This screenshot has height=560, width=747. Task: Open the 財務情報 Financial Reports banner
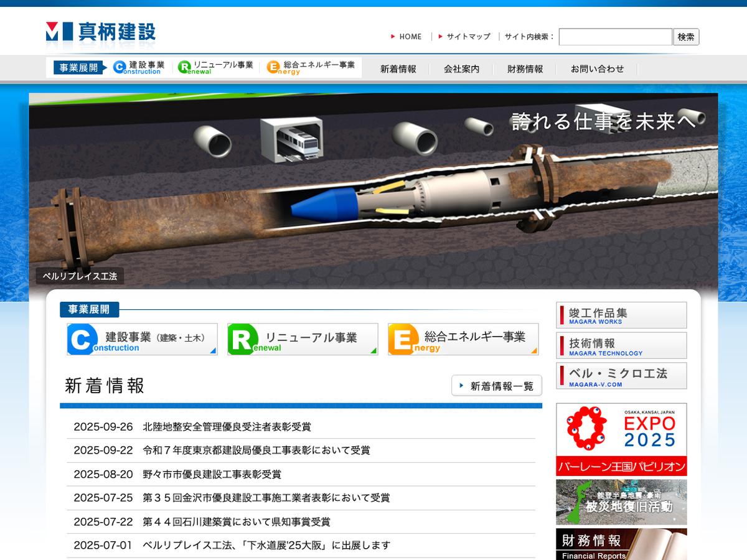[x=621, y=544]
